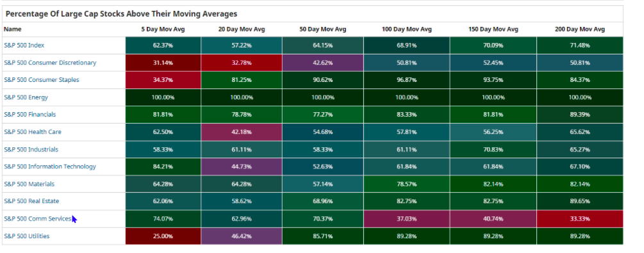Open the S&P 500 Index link
Screen dimensions: 644x253
(x=24, y=45)
